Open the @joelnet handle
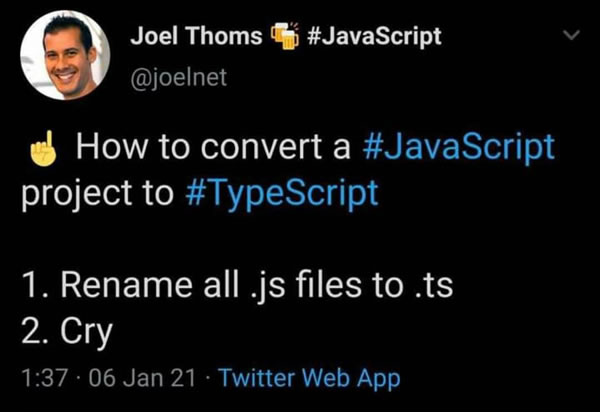Image resolution: width=600 pixels, height=412 pixels. click(179, 77)
